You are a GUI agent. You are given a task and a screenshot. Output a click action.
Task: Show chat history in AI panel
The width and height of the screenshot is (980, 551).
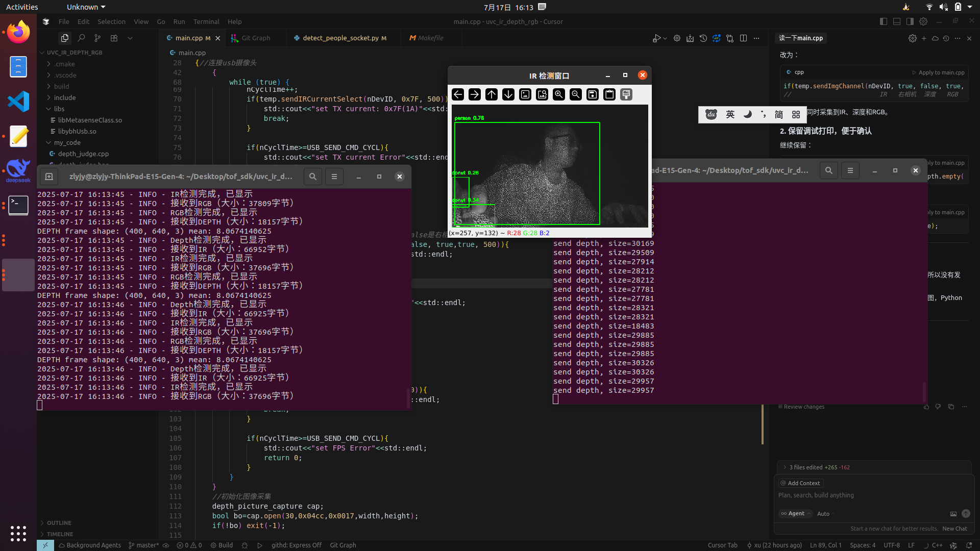point(946,38)
